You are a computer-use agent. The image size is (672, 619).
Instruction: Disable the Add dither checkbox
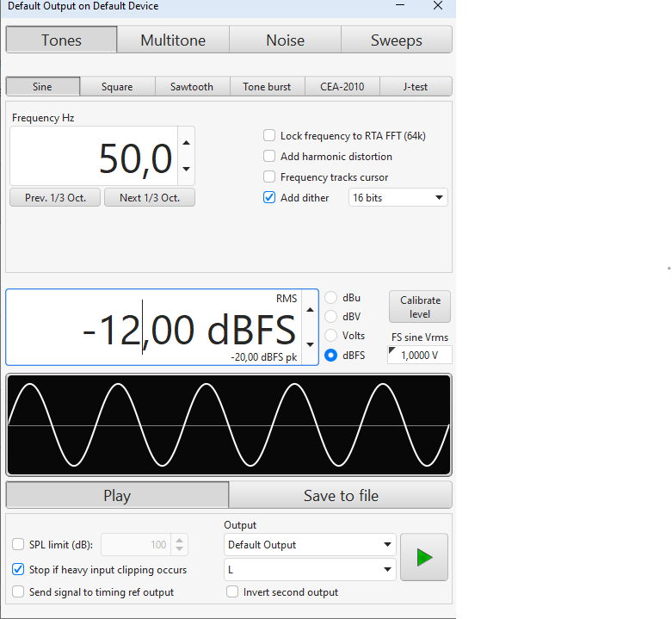coord(270,198)
